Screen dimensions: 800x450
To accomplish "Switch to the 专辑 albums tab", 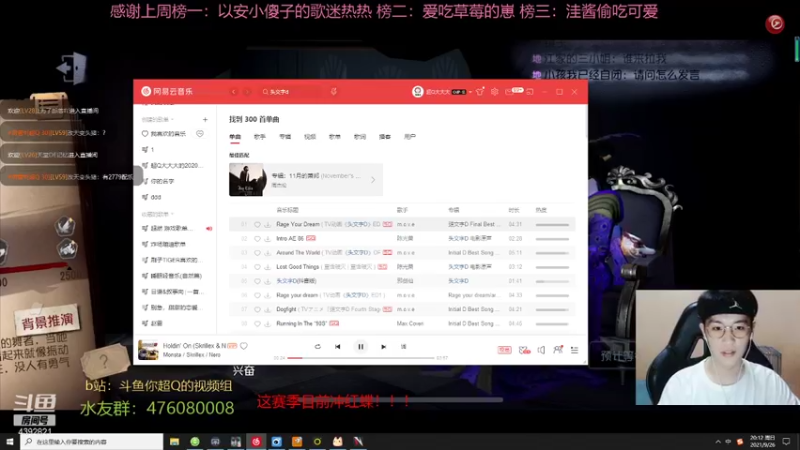I will [x=285, y=137].
